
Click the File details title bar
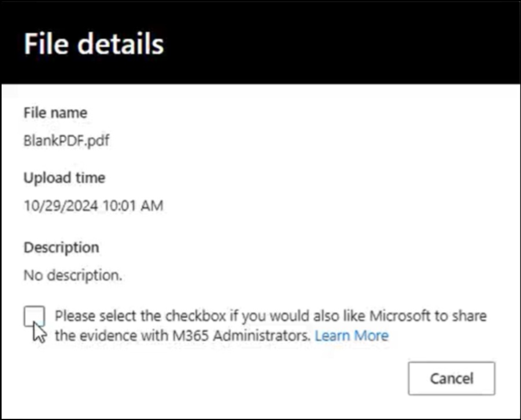point(94,43)
